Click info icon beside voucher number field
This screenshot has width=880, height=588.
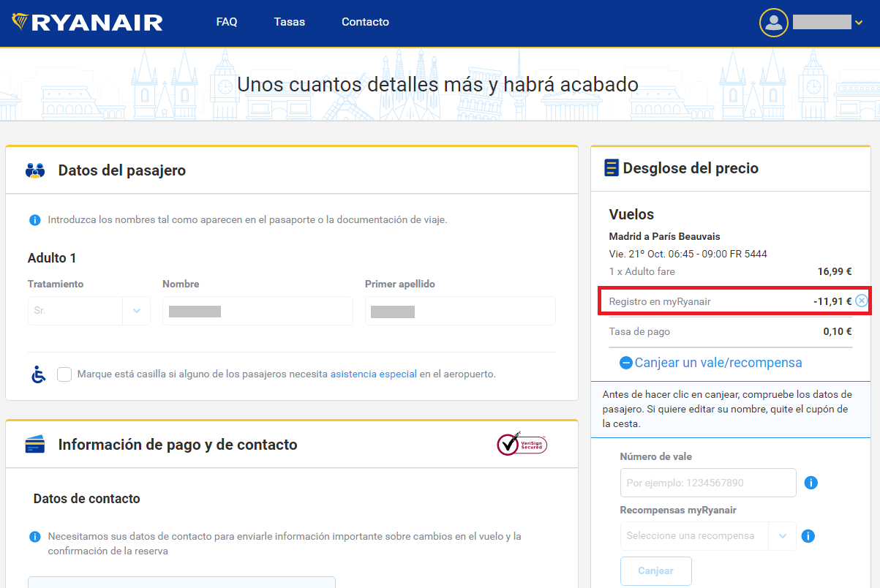coord(811,483)
